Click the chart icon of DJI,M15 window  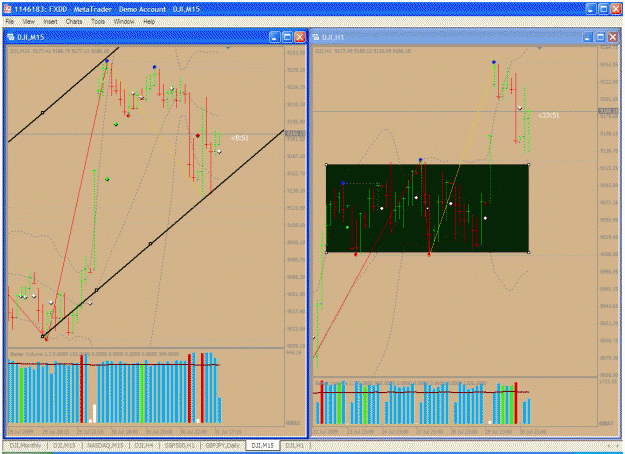[10, 37]
